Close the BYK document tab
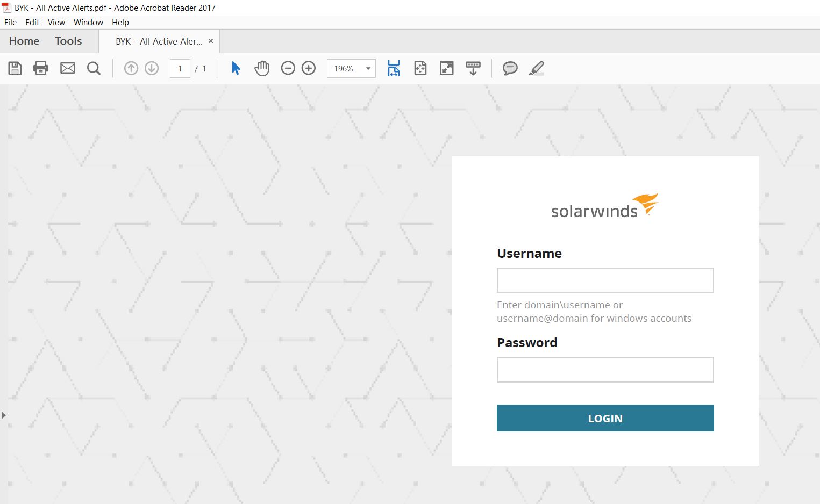 coord(211,41)
